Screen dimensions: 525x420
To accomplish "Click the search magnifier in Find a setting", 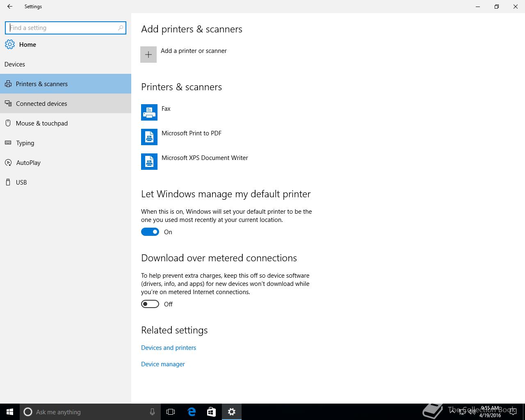I will pos(120,28).
